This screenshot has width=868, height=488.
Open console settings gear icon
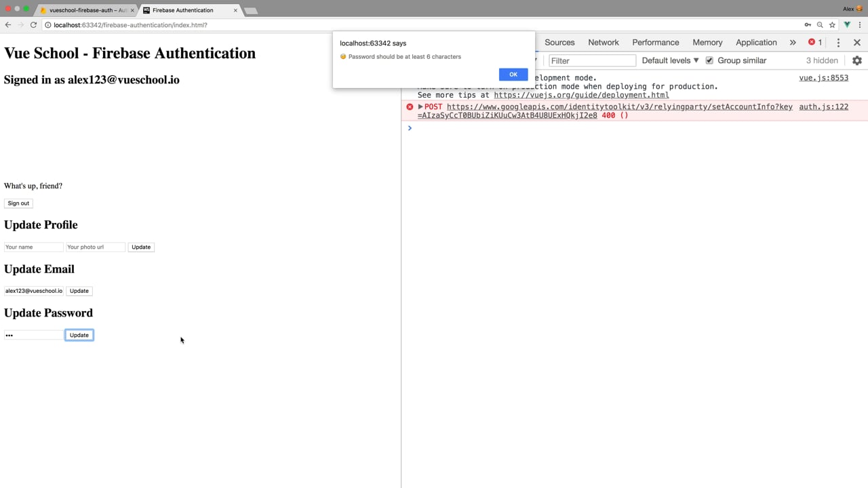pos(857,60)
